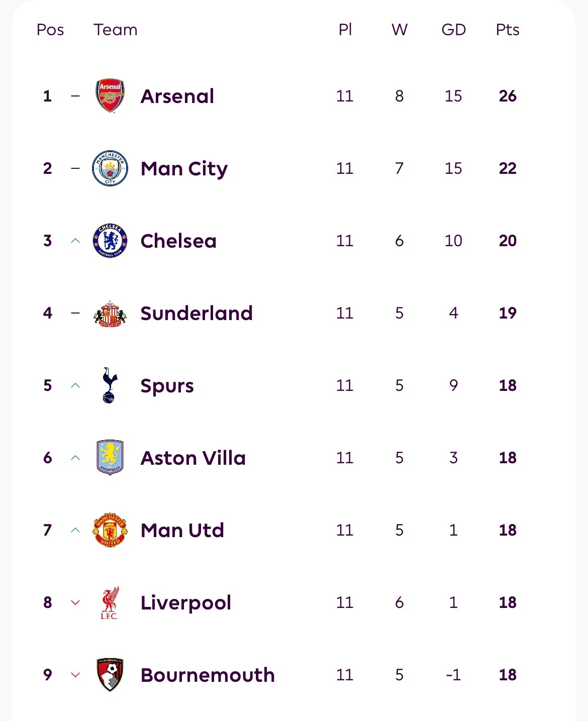Tap the Liverpool LFC crest

click(x=110, y=602)
